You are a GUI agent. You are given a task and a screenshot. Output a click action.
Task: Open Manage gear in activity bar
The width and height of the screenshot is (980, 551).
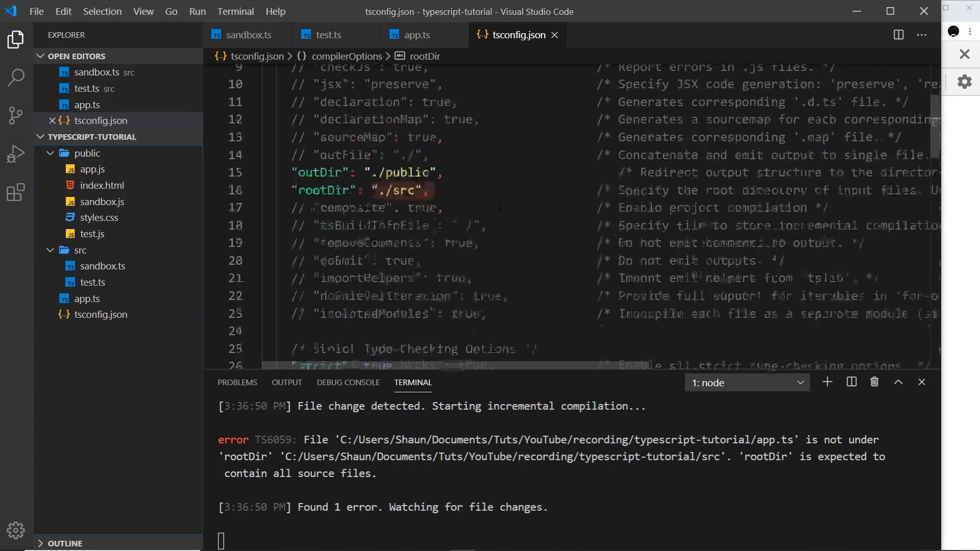point(16,531)
